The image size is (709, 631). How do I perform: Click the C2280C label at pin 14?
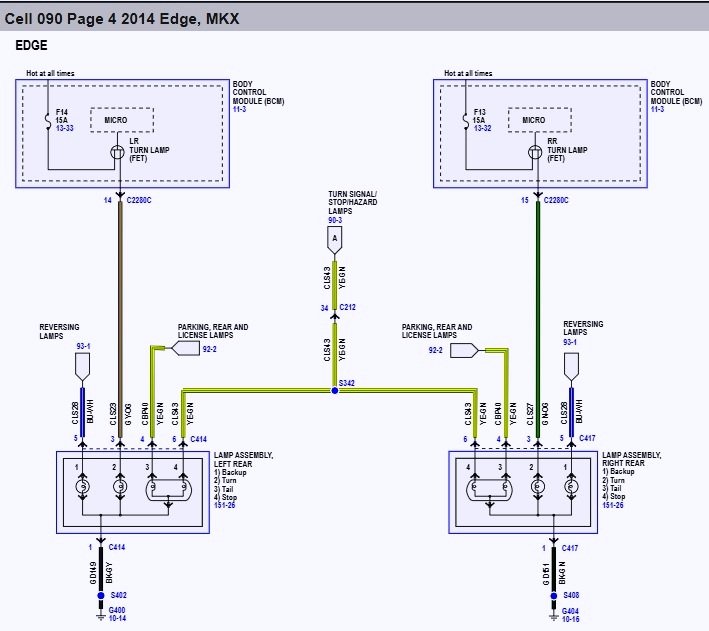coord(139,200)
